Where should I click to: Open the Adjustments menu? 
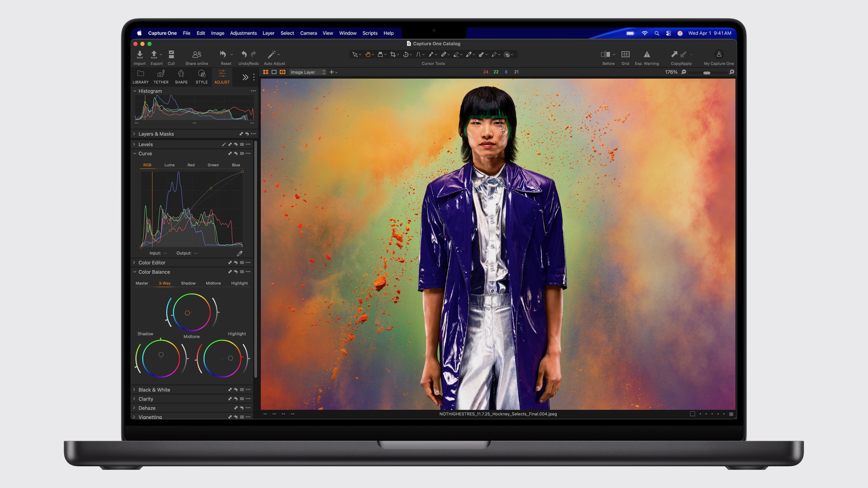point(243,33)
